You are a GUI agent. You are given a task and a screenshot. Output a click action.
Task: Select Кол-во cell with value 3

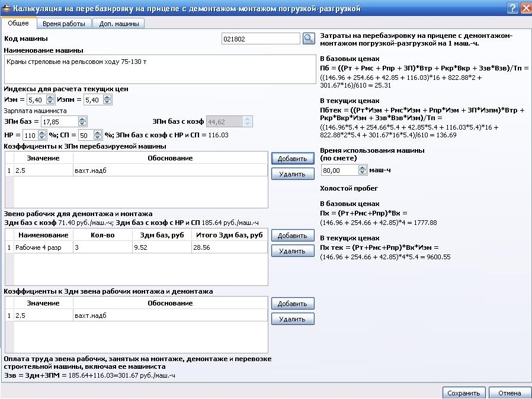[x=103, y=247]
